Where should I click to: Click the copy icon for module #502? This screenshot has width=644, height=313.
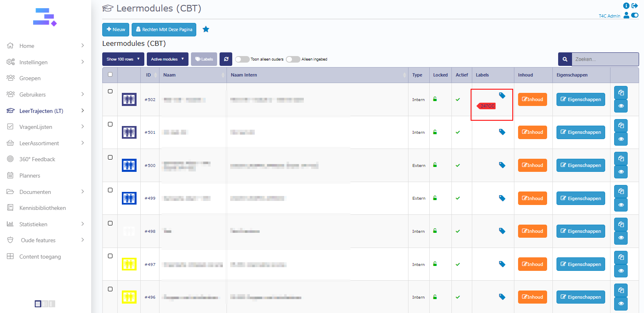pyautogui.click(x=621, y=93)
